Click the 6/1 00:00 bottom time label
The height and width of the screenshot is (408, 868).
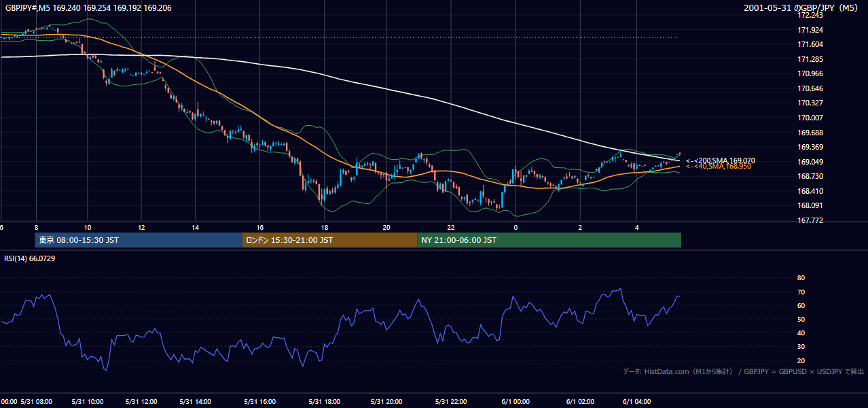(514, 402)
